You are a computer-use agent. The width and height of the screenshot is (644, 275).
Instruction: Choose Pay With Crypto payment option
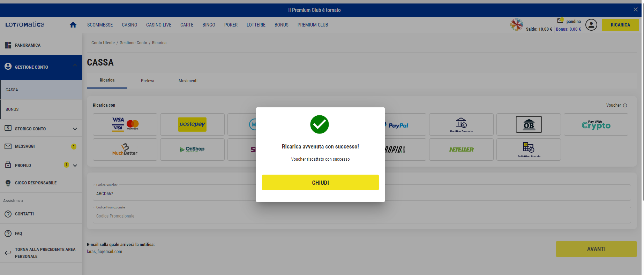[x=596, y=124]
